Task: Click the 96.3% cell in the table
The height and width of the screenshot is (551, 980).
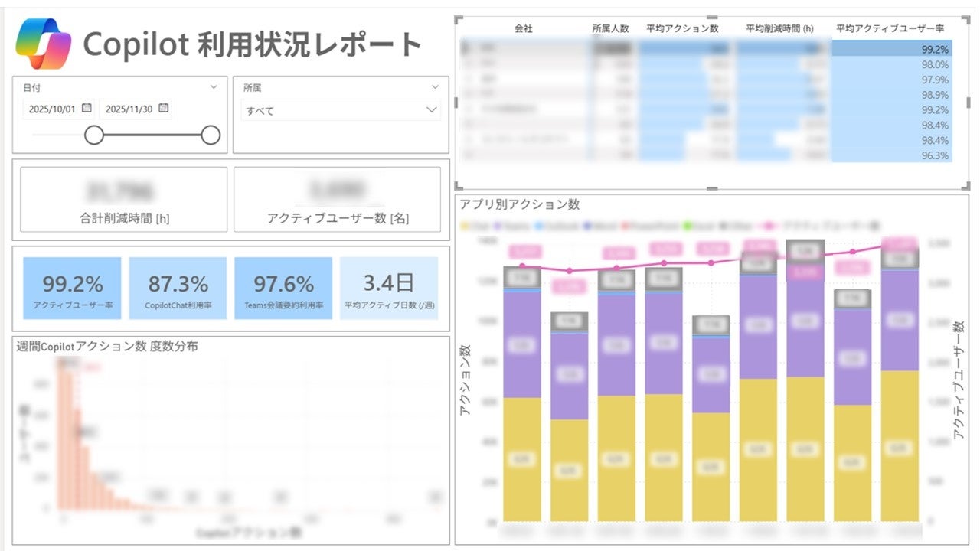Action: pos(892,155)
